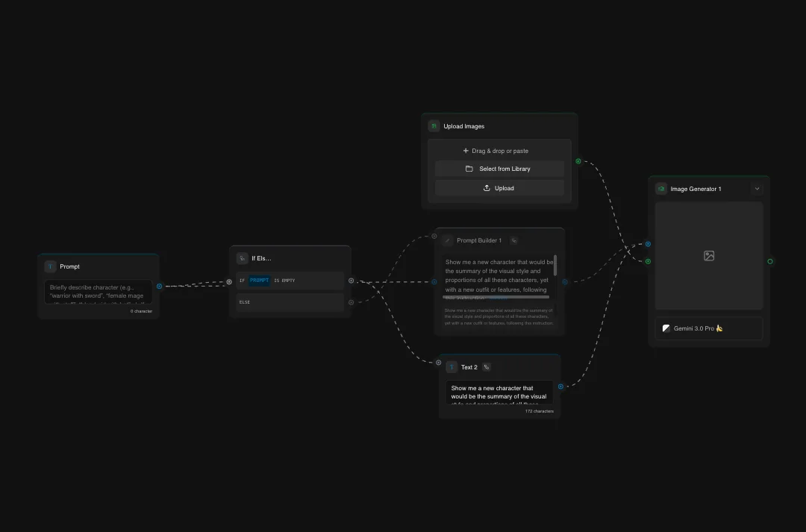The width and height of the screenshot is (806, 532).
Task: Expand the Image Generator 1 chevron
Action: [x=757, y=189]
